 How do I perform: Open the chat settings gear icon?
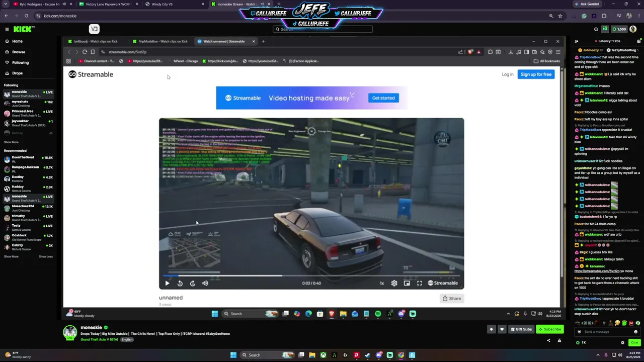click(623, 342)
